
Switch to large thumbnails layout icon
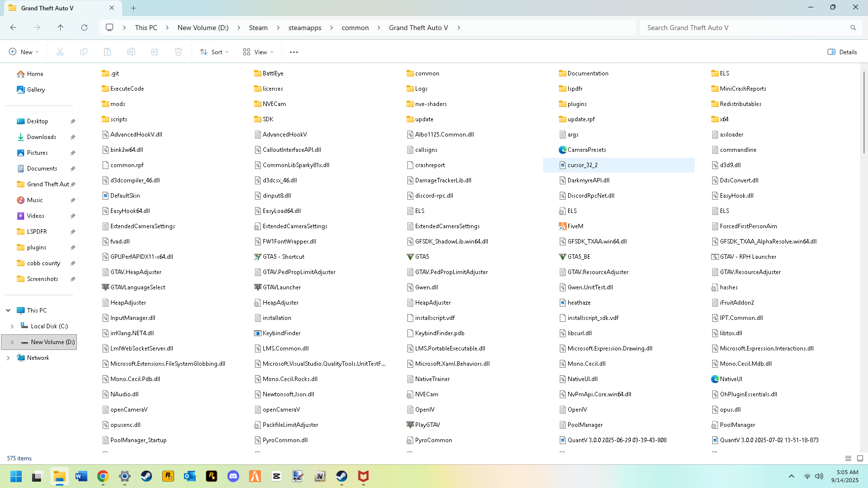[x=860, y=458]
